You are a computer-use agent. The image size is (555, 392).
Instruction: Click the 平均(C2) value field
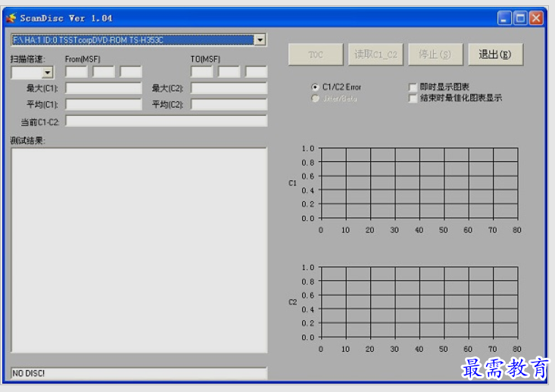click(229, 104)
